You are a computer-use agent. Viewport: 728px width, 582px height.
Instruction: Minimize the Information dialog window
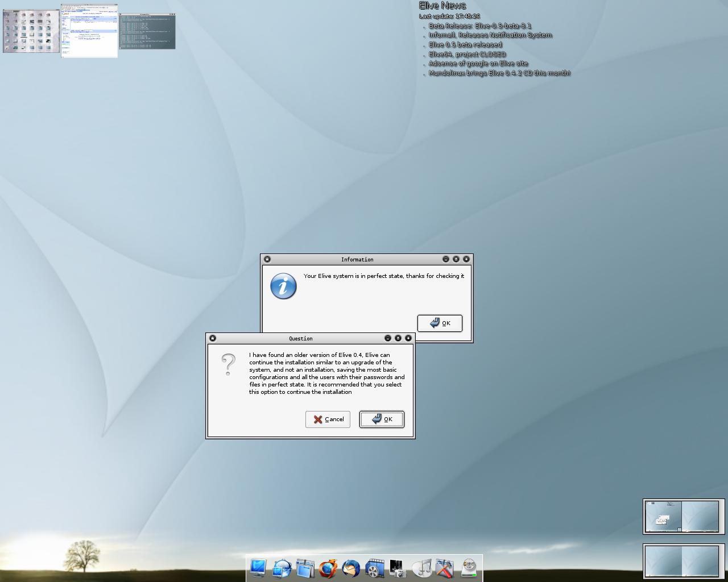tap(446, 259)
